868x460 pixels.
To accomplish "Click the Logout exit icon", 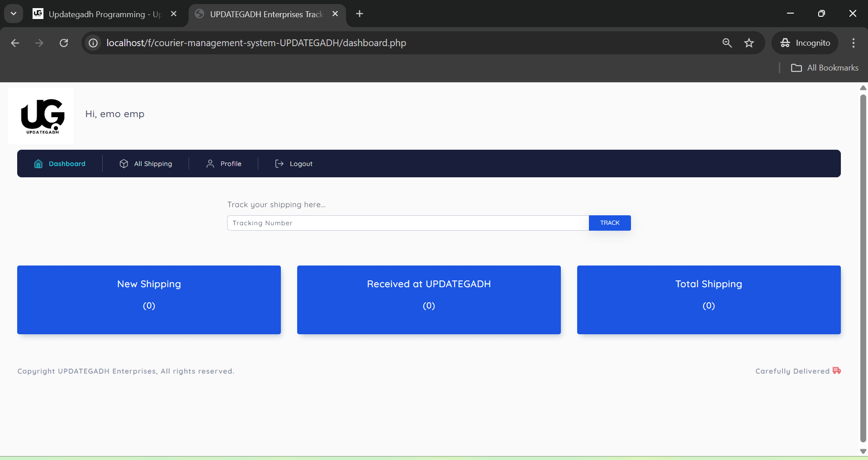I will point(279,163).
